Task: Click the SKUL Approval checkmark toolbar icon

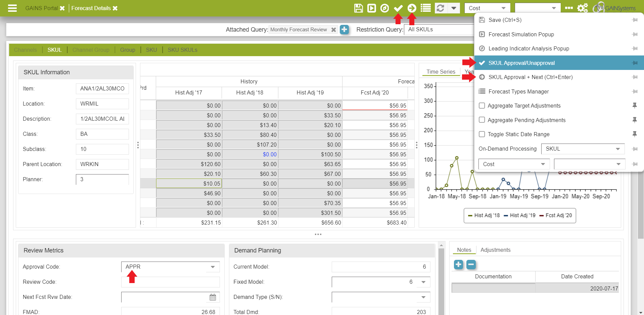Action: tap(398, 8)
